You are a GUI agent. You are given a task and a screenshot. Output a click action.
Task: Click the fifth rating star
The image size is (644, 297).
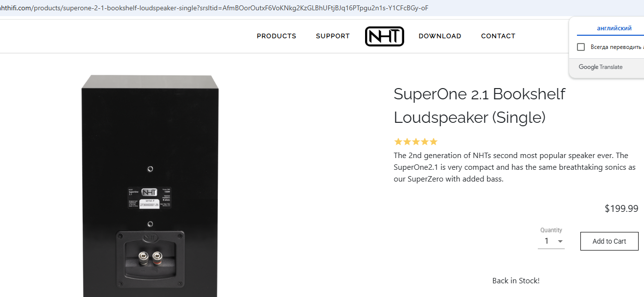pyautogui.click(x=433, y=142)
